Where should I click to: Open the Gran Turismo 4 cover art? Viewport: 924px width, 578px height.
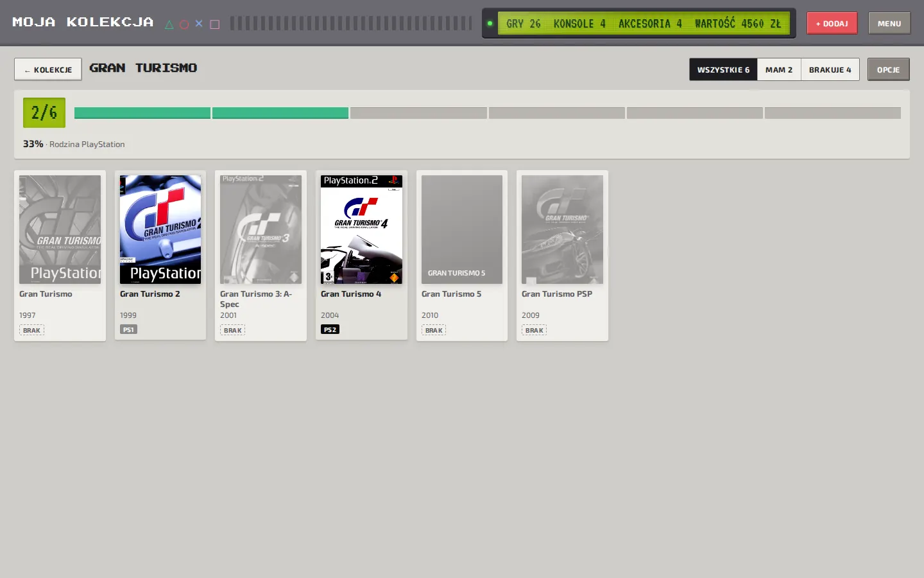tap(361, 229)
